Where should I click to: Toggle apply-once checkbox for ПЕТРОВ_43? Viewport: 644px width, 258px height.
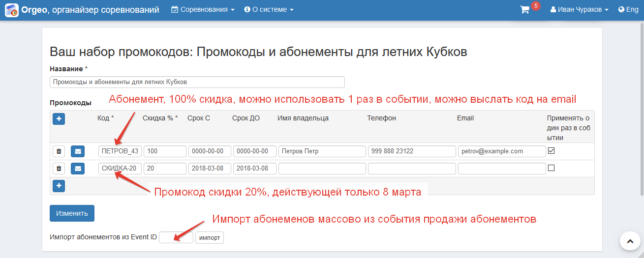(551, 151)
